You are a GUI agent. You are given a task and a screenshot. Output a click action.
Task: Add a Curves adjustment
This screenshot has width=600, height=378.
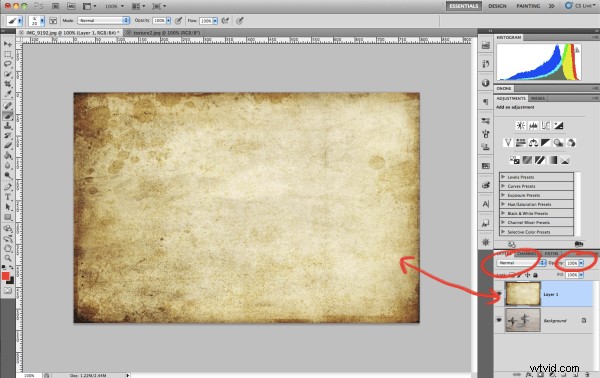(546, 125)
